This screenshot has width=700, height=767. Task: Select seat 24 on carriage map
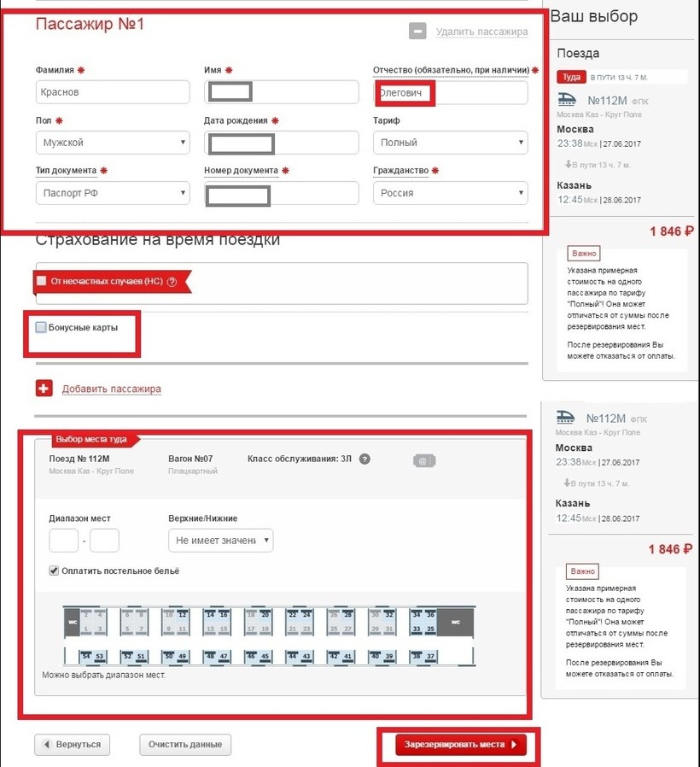[x=306, y=614]
